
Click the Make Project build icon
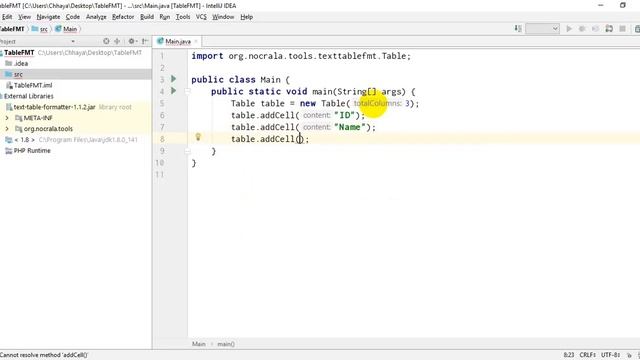pyautogui.click(x=518, y=29)
